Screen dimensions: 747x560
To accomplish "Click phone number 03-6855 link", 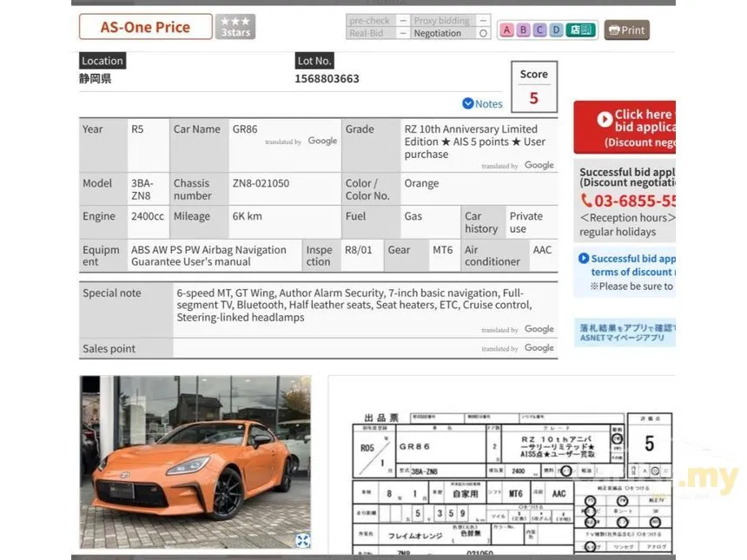I will click(628, 201).
